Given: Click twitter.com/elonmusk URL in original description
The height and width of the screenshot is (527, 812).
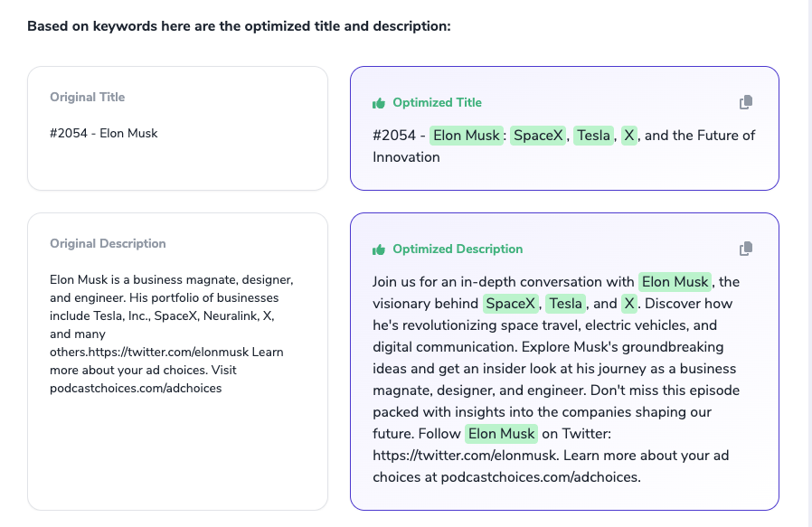Looking at the screenshot, I should pyautogui.click(x=168, y=352).
